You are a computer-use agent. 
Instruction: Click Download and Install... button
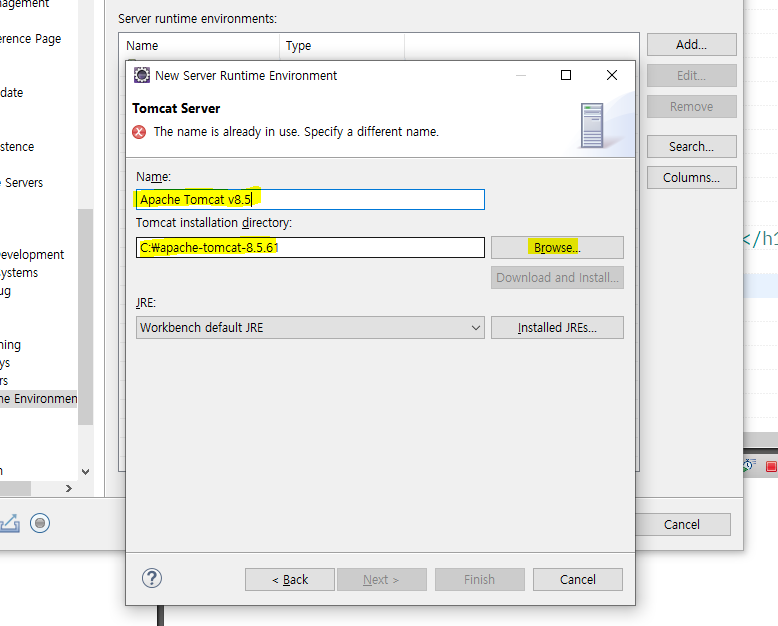coord(557,278)
